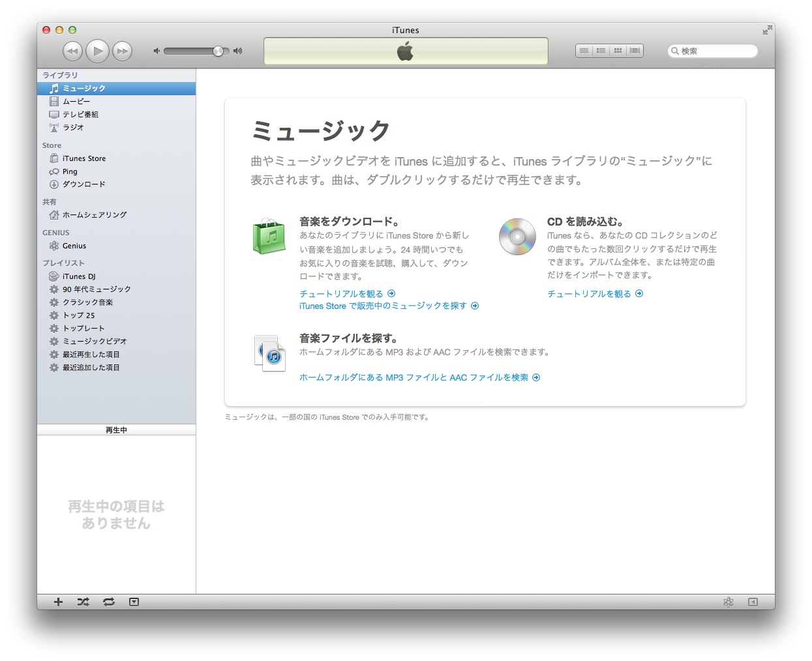Open ラジオ in the sidebar
812x661 pixels.
(x=116, y=128)
